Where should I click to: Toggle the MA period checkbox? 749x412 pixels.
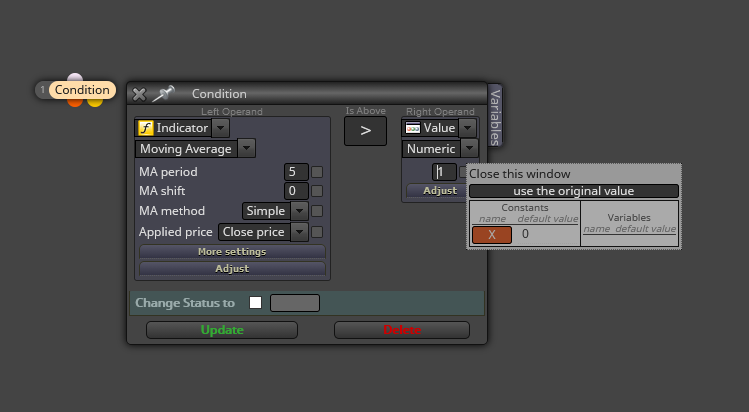click(x=317, y=172)
